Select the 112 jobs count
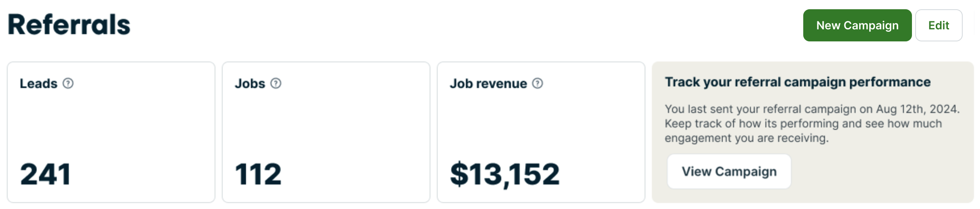This screenshot has width=980, height=209. coord(258,174)
